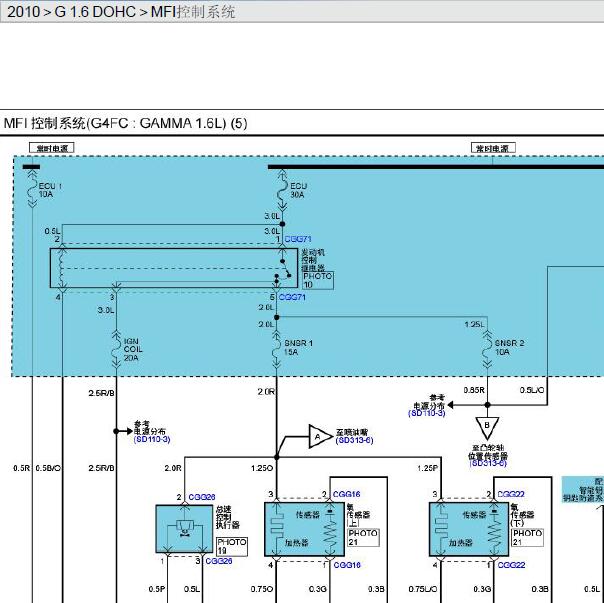Click the junction dot on the SNSR 1 2.0R wire
This screenshot has height=603, width=604.
pyautogui.click(x=277, y=457)
